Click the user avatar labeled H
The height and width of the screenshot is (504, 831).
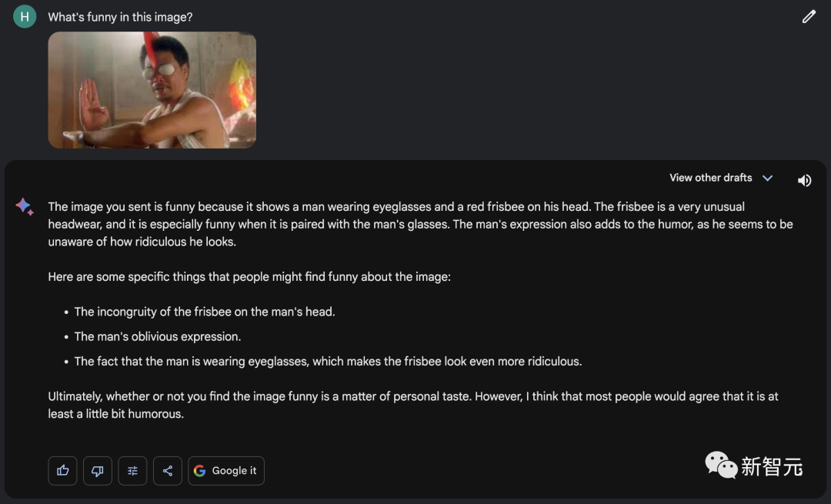25,17
